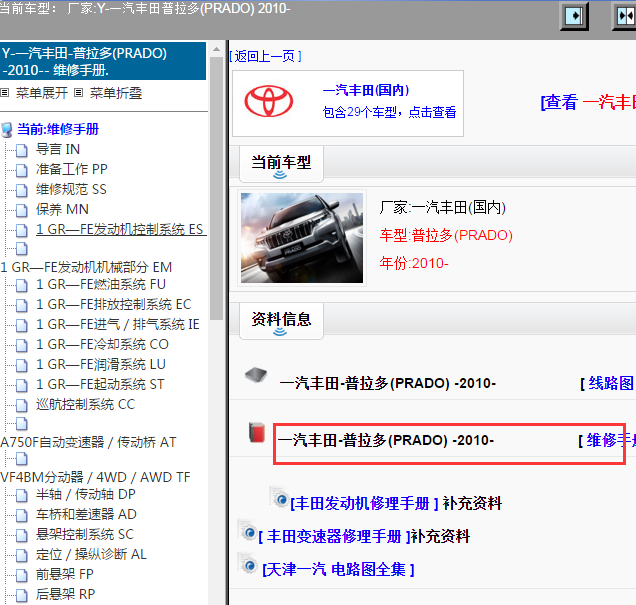Click 包含29个车型,点击查看 link
This screenshot has height=605, width=636.
[x=389, y=112]
